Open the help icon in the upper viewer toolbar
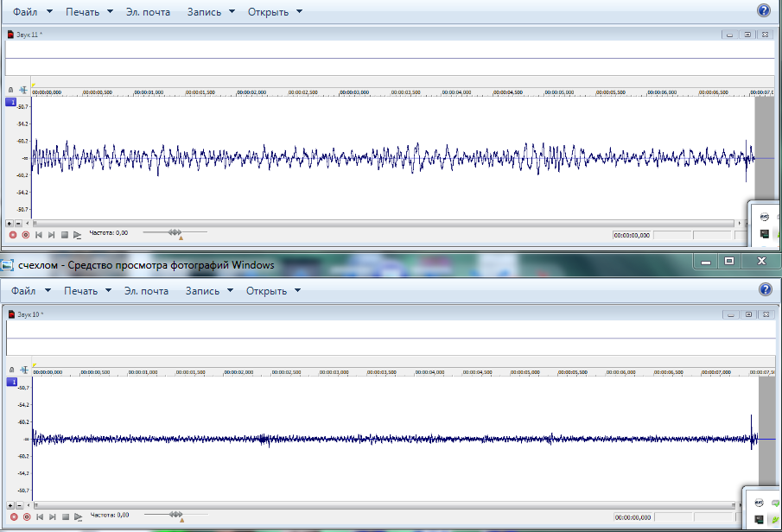The width and height of the screenshot is (782, 532). tap(764, 10)
